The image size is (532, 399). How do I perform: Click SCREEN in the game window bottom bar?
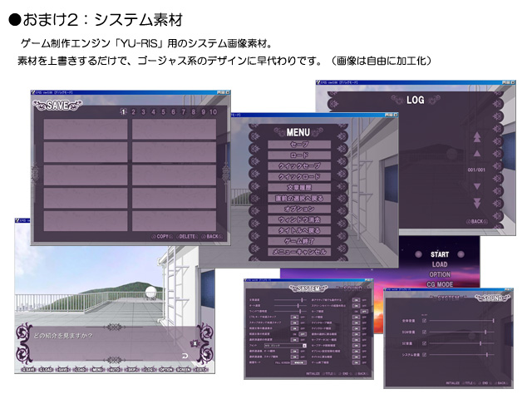coord(184,369)
